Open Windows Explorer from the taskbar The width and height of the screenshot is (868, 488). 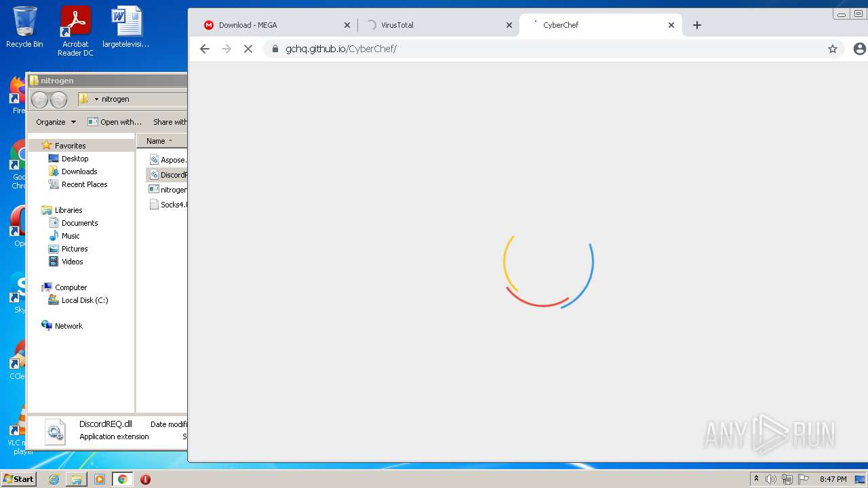(77, 479)
